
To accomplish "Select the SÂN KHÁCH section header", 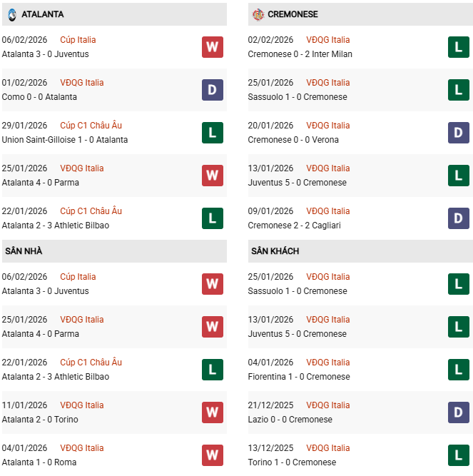I will 275,251.
